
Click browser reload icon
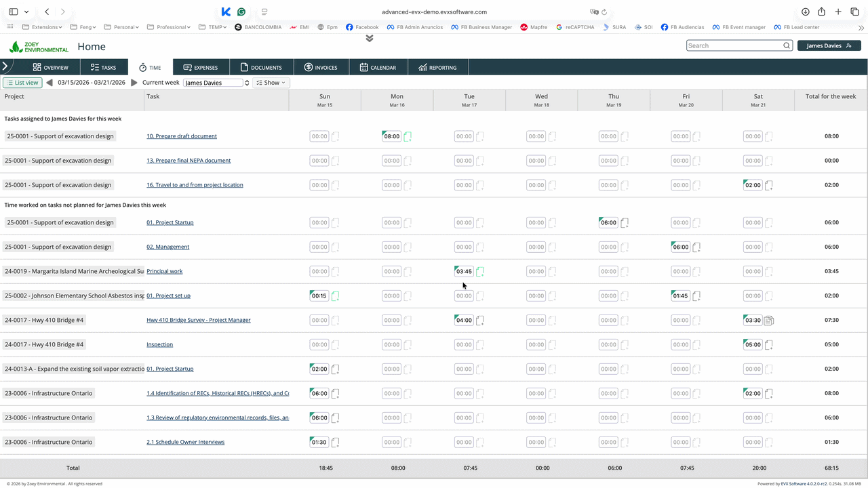pos(604,12)
